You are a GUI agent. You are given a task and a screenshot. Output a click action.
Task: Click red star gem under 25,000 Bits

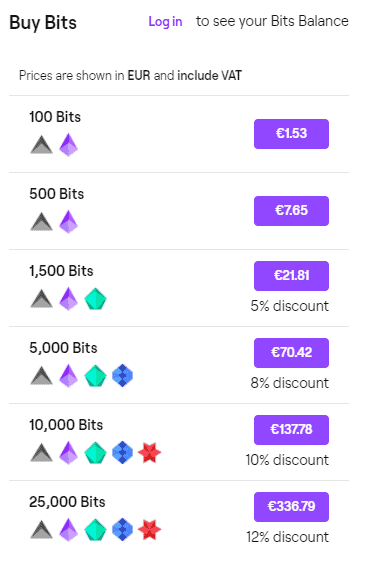pos(149,529)
